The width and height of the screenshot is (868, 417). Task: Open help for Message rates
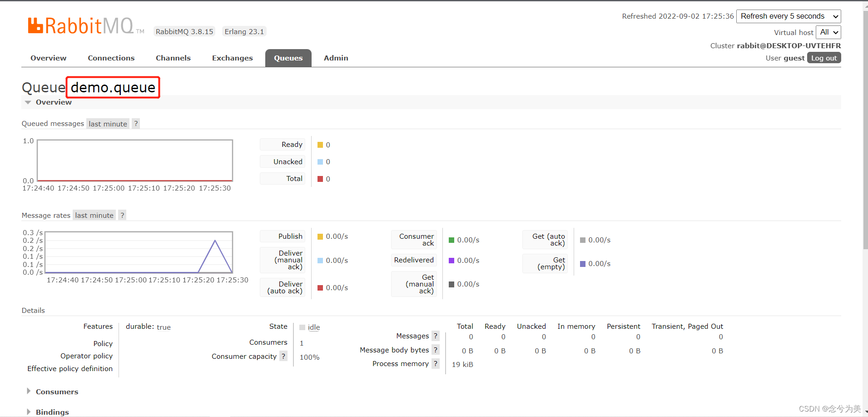pyautogui.click(x=122, y=215)
